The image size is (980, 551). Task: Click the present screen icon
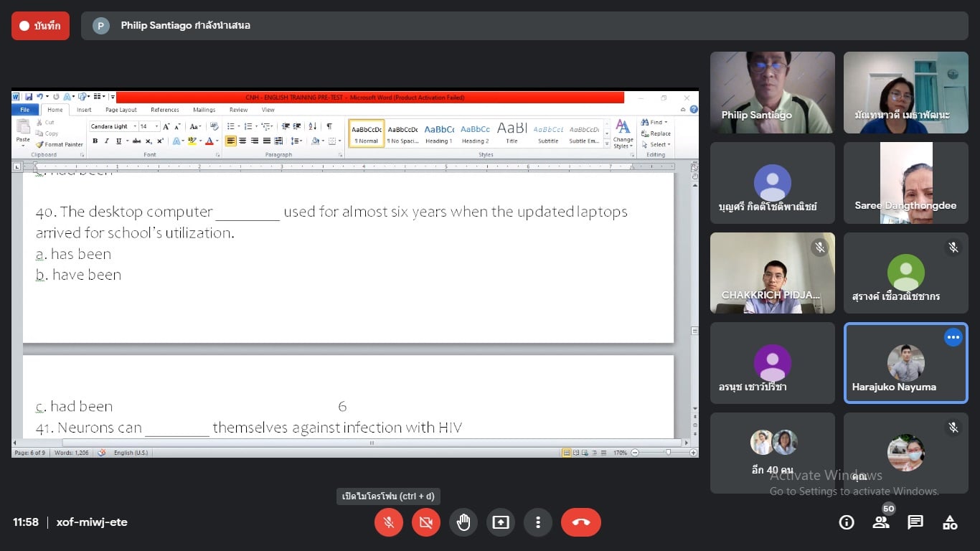pos(501,522)
